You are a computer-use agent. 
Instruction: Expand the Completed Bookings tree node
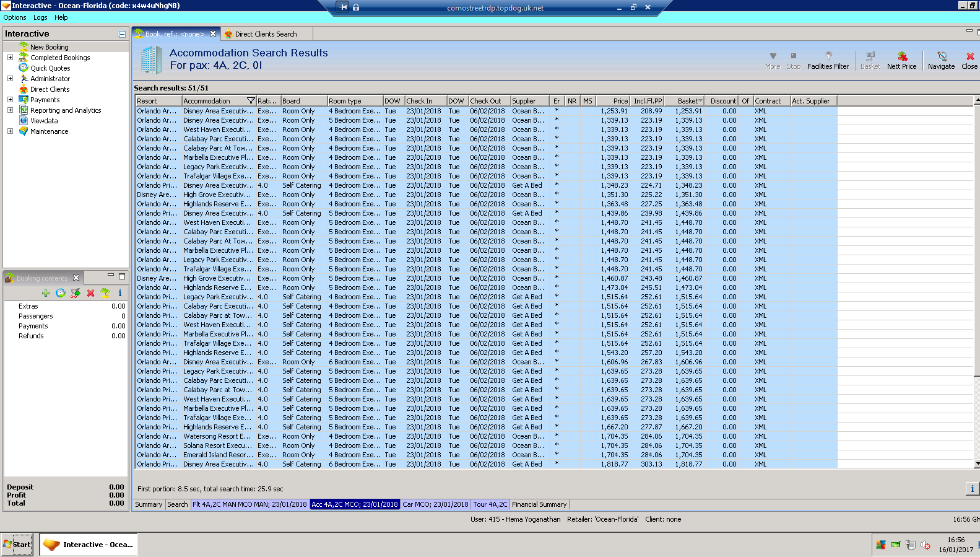coord(10,57)
